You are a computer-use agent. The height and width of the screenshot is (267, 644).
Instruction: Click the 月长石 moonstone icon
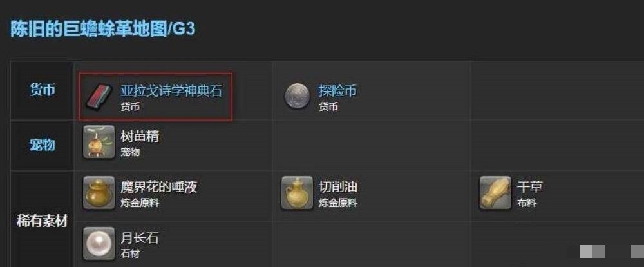[99, 244]
